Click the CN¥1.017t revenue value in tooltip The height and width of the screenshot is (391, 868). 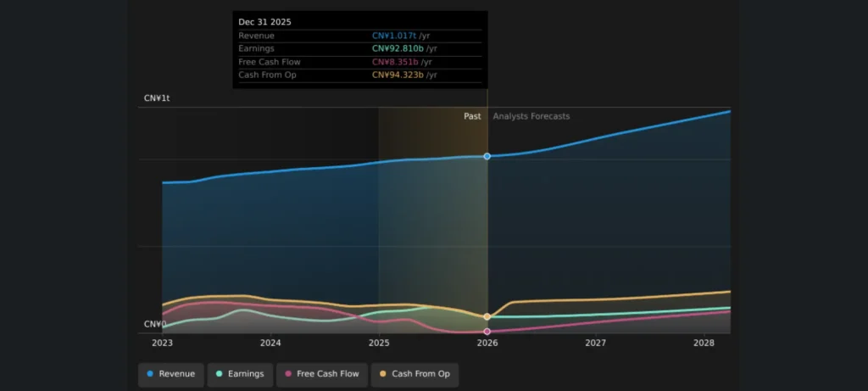click(394, 36)
